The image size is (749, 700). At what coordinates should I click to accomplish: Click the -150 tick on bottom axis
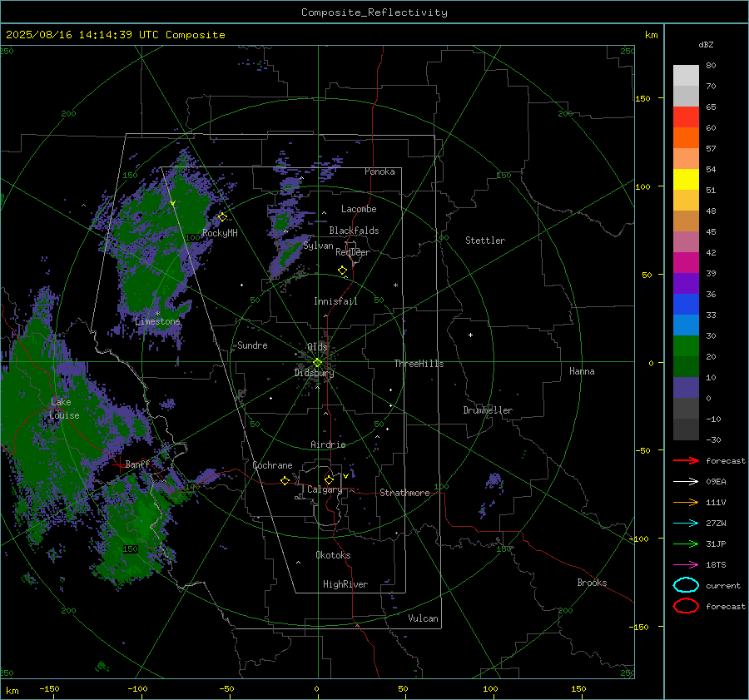click(x=49, y=689)
